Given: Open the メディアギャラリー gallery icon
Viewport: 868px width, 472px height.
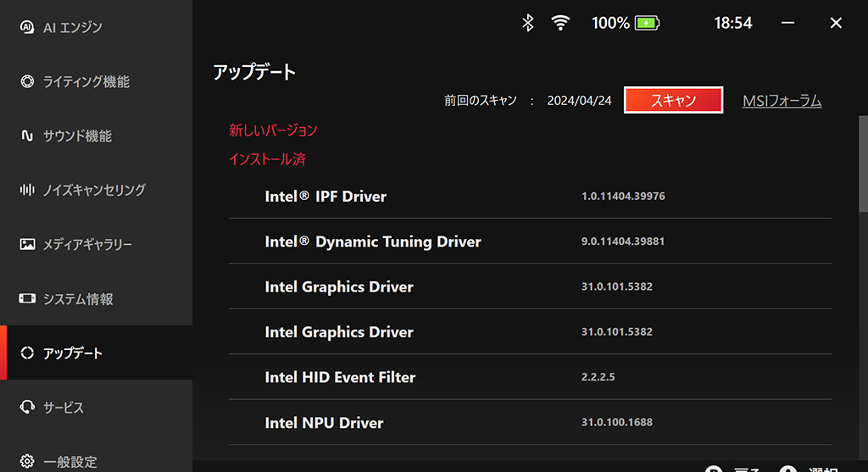Looking at the screenshot, I should click(x=26, y=244).
